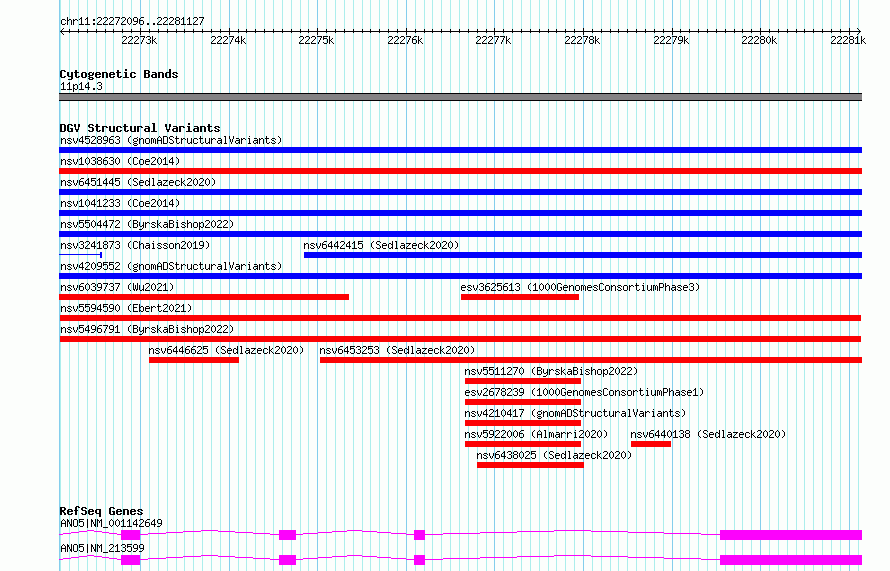Screen dimensions: 890x571
Task: Click the chr11:22272096..22281127 coordinate label
Action: tap(132, 21)
